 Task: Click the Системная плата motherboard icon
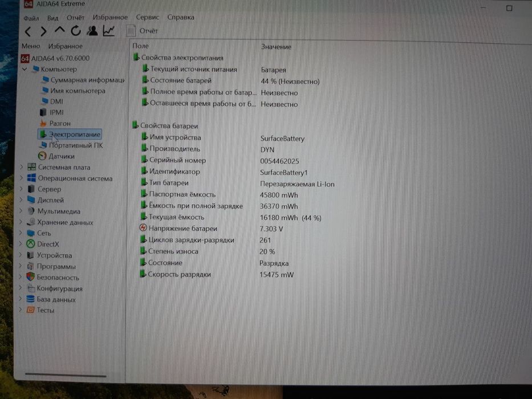pos(31,167)
